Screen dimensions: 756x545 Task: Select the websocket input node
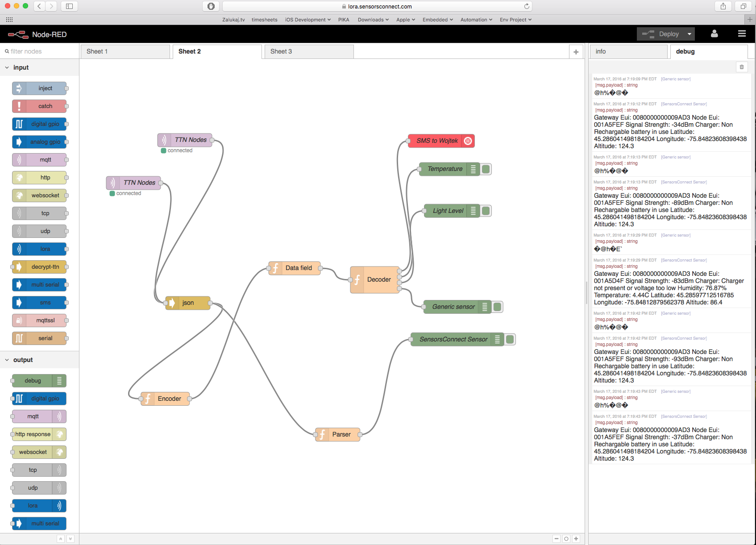pyautogui.click(x=40, y=196)
